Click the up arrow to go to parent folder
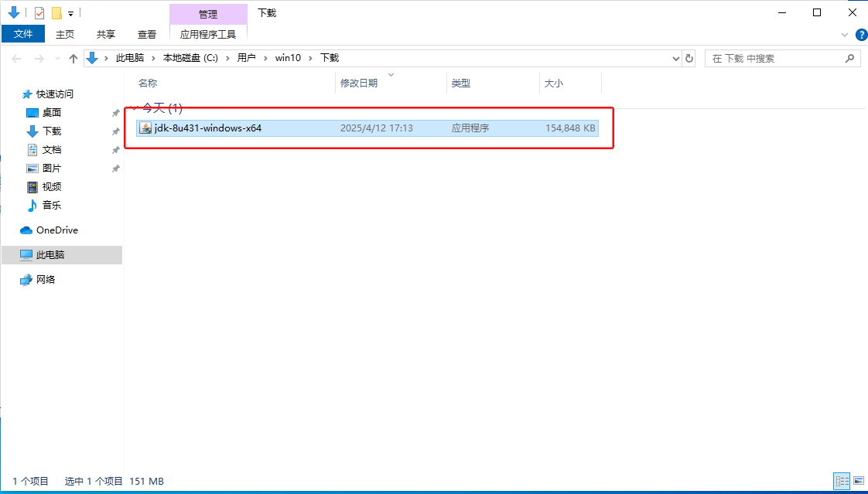This screenshot has width=868, height=494. click(x=73, y=57)
